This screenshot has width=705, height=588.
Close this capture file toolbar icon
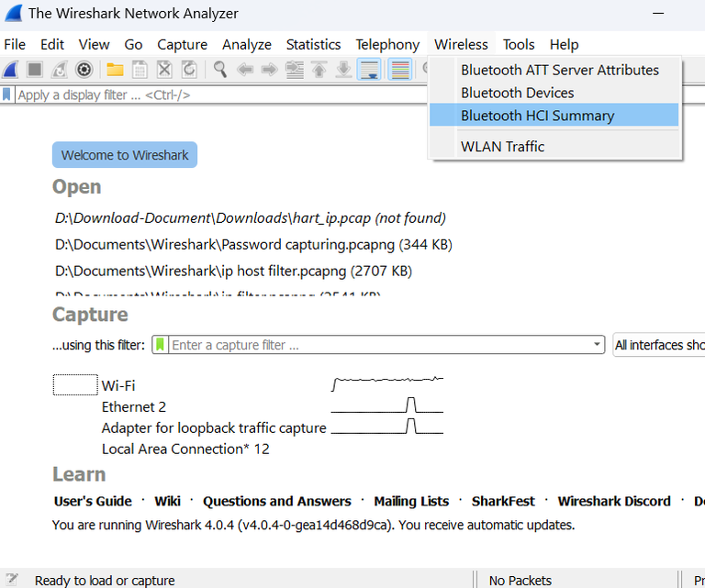pyautogui.click(x=164, y=70)
